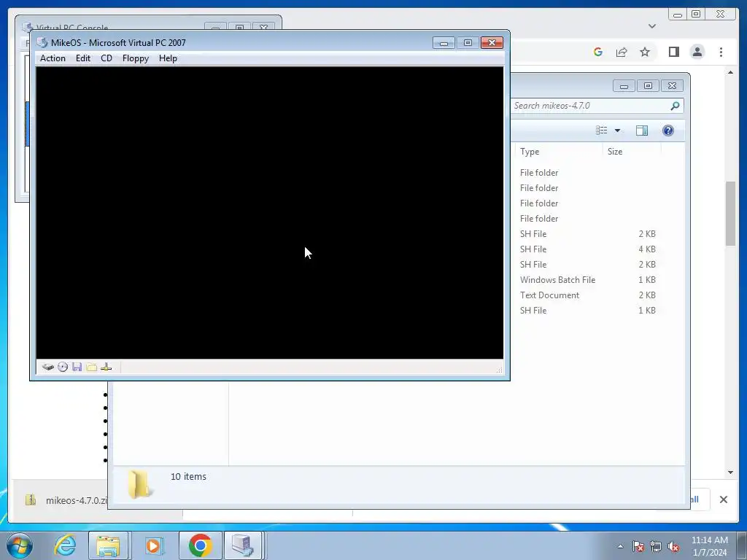Close the MikeOS Virtual PC window

click(x=492, y=43)
